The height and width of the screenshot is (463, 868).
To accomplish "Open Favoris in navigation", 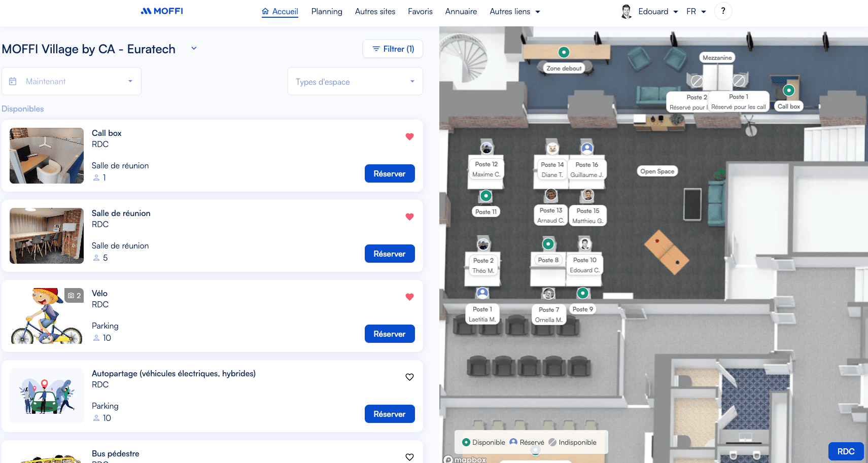I will [x=420, y=11].
